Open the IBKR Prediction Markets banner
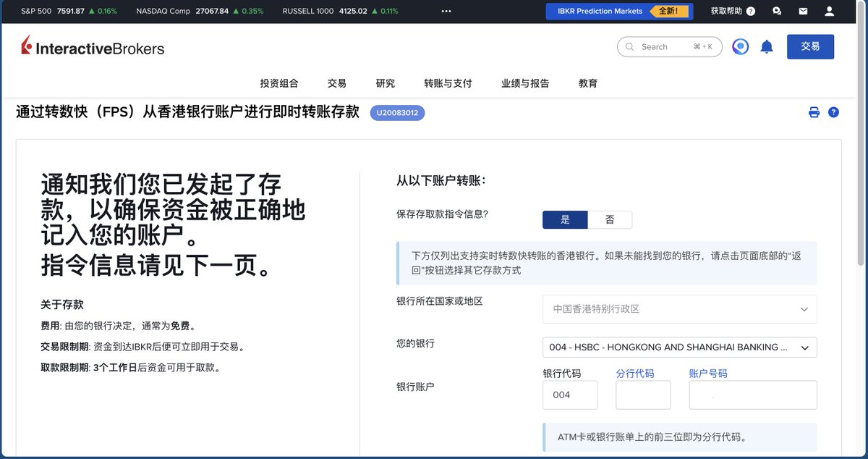 tap(619, 12)
